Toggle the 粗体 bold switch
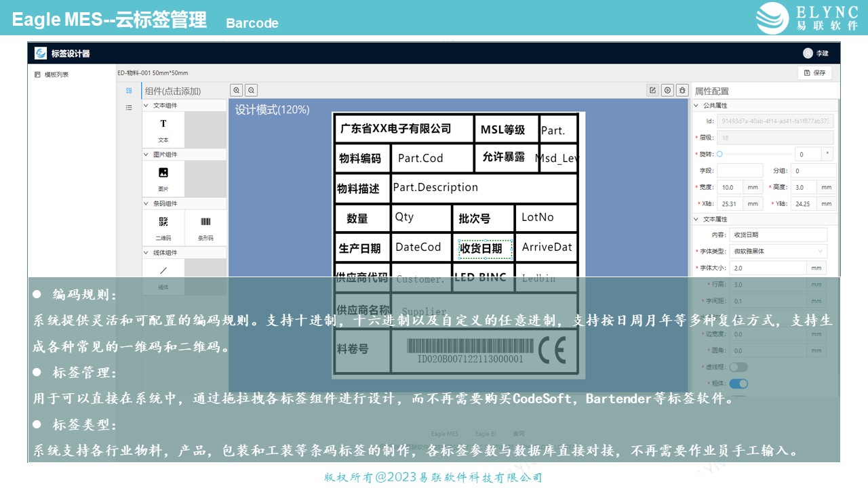 (x=738, y=384)
